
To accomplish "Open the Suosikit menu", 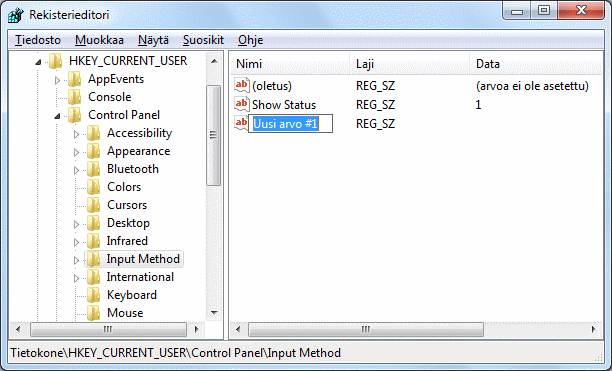I will pyautogui.click(x=203, y=40).
